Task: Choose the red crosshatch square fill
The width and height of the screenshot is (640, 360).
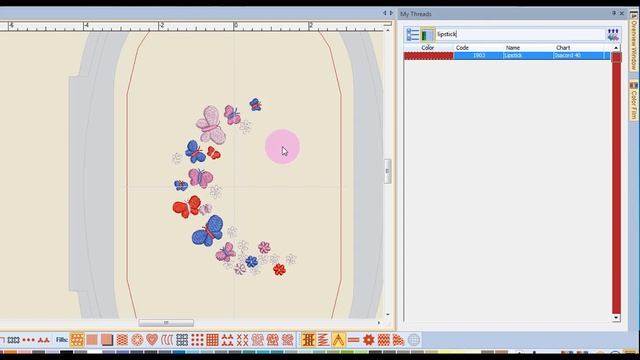Action: [x=212, y=340]
